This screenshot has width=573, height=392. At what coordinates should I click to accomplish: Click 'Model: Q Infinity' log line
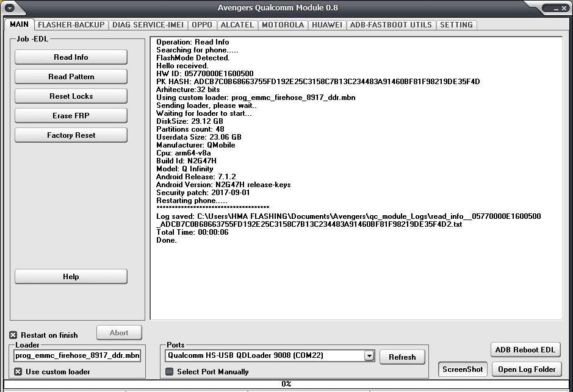tap(184, 169)
